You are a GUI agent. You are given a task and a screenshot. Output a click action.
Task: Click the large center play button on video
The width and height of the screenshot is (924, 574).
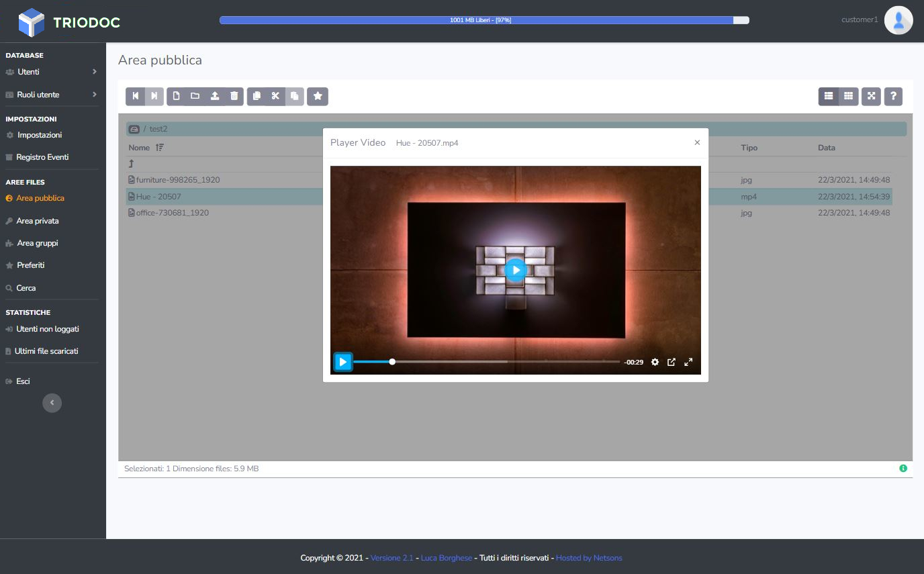[x=515, y=270]
